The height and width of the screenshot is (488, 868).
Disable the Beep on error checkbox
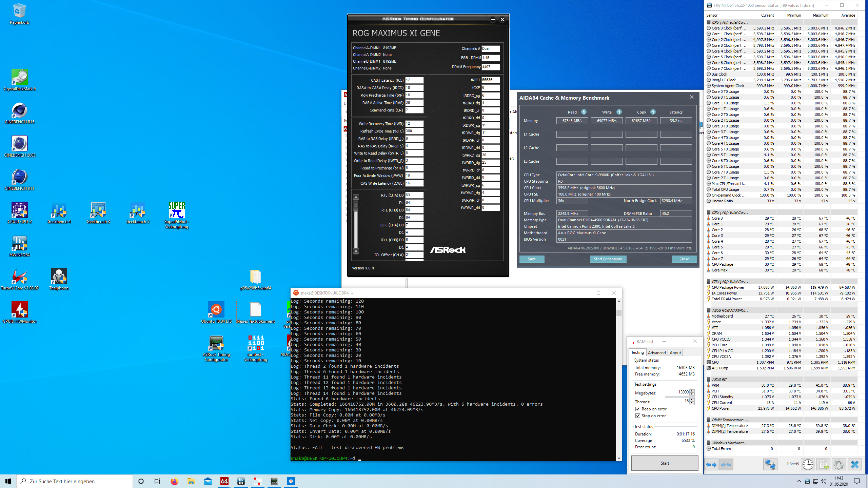tap(638, 409)
